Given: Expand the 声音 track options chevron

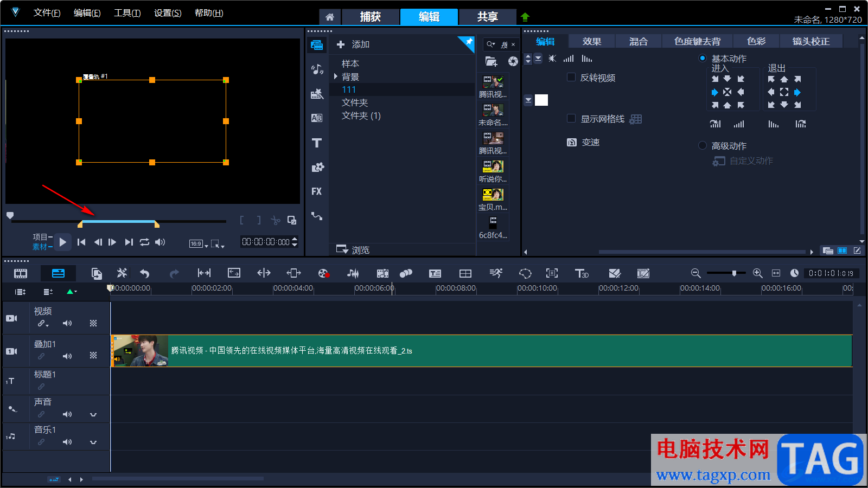Looking at the screenshot, I should click(93, 415).
